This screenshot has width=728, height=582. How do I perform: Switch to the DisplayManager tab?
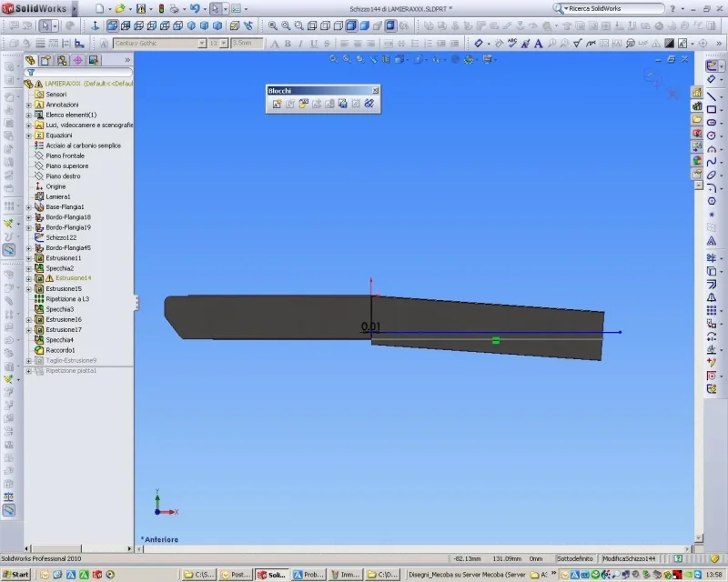click(94, 60)
